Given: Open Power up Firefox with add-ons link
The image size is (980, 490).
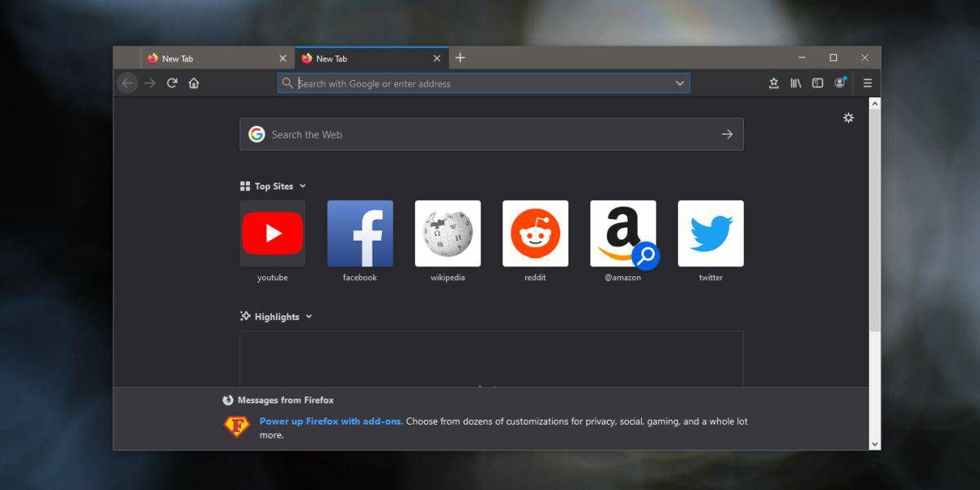Looking at the screenshot, I should [x=331, y=421].
